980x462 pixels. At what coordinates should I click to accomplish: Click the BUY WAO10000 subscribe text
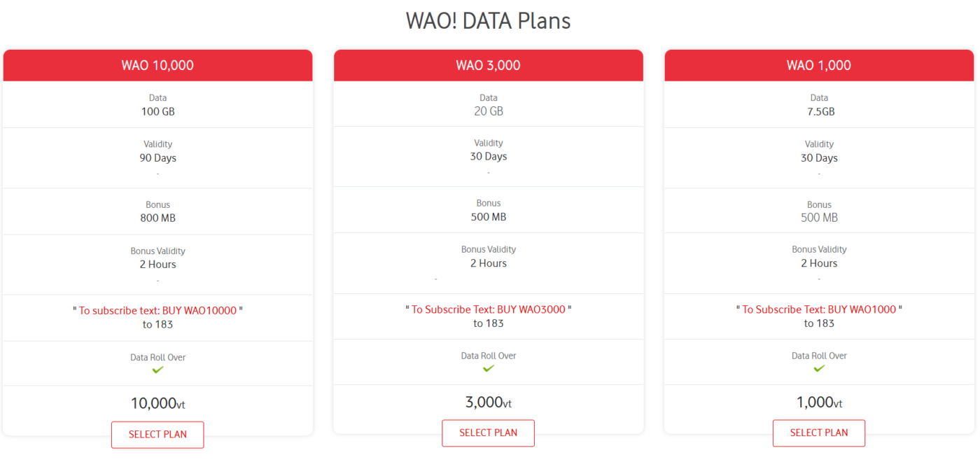[x=157, y=310]
